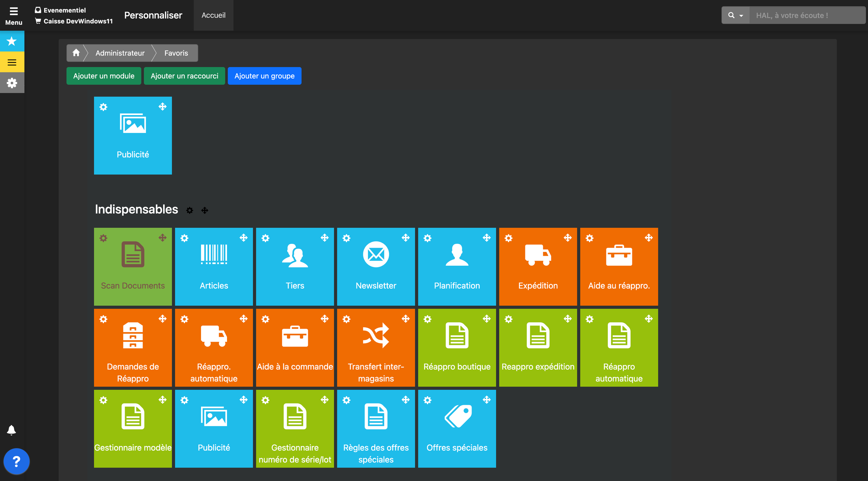This screenshot has height=481, width=868.
Task: Open settings gear on bottom Publicité tile
Action: 184,400
